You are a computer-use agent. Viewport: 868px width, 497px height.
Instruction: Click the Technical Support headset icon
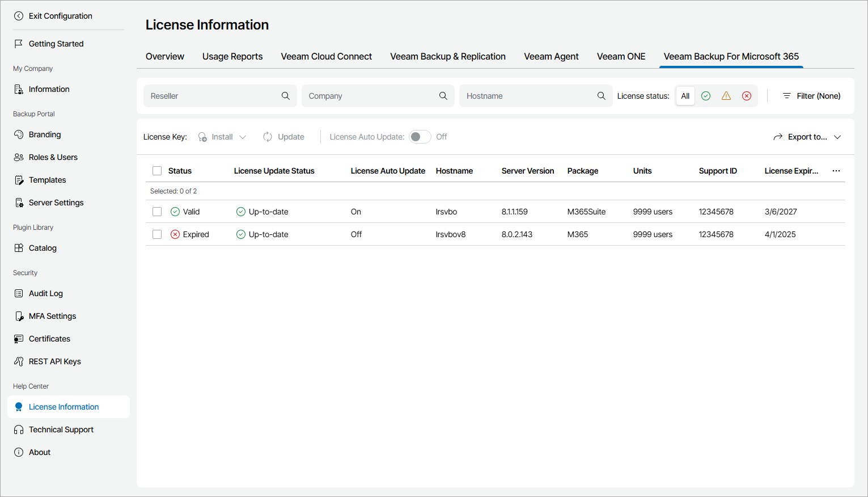tap(19, 429)
